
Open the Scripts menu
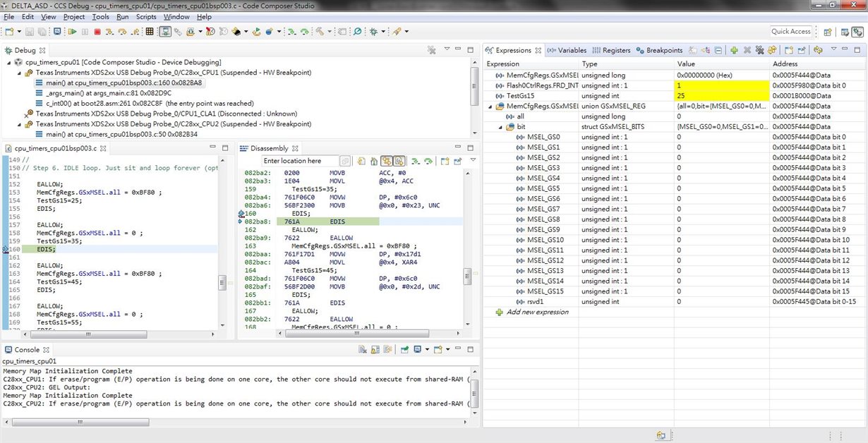pos(146,17)
